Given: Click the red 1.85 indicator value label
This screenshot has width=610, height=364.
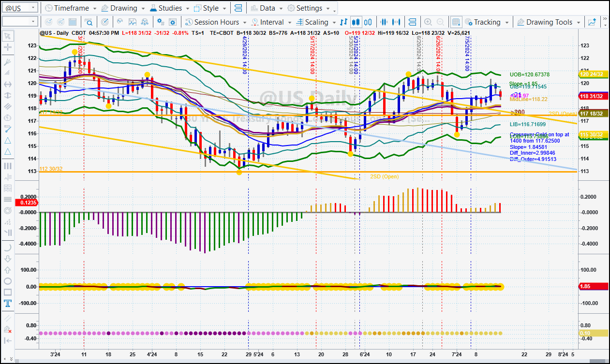Looking at the screenshot, I should click(x=594, y=287).
